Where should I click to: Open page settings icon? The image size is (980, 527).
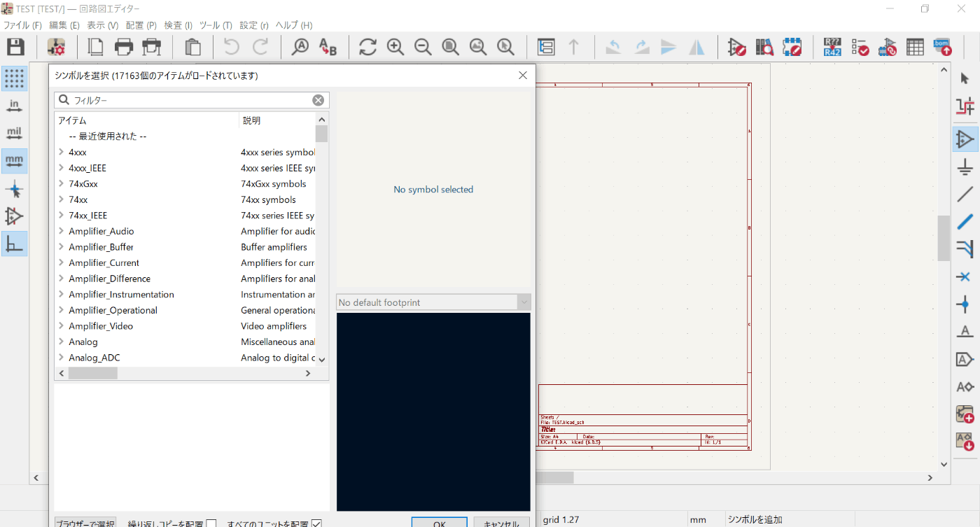pos(96,47)
